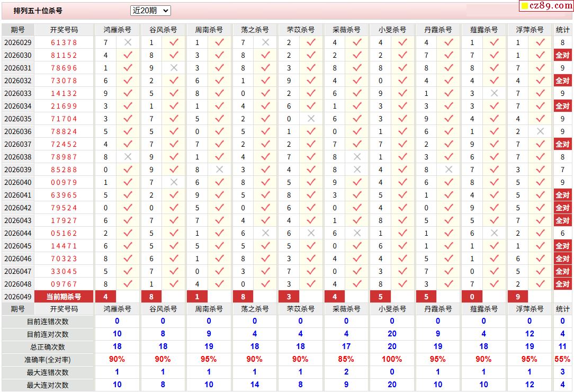The image size is (574, 392).
Task: Click the gray X mark for 浮萍杀号 in row 2026036
Action: [540, 131]
